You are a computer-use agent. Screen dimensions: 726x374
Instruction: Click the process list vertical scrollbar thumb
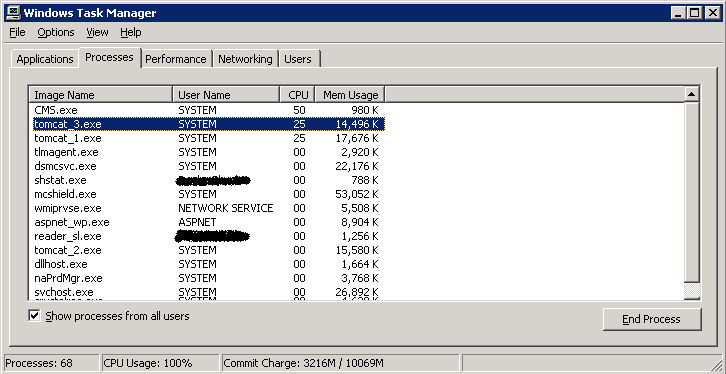[x=692, y=192]
